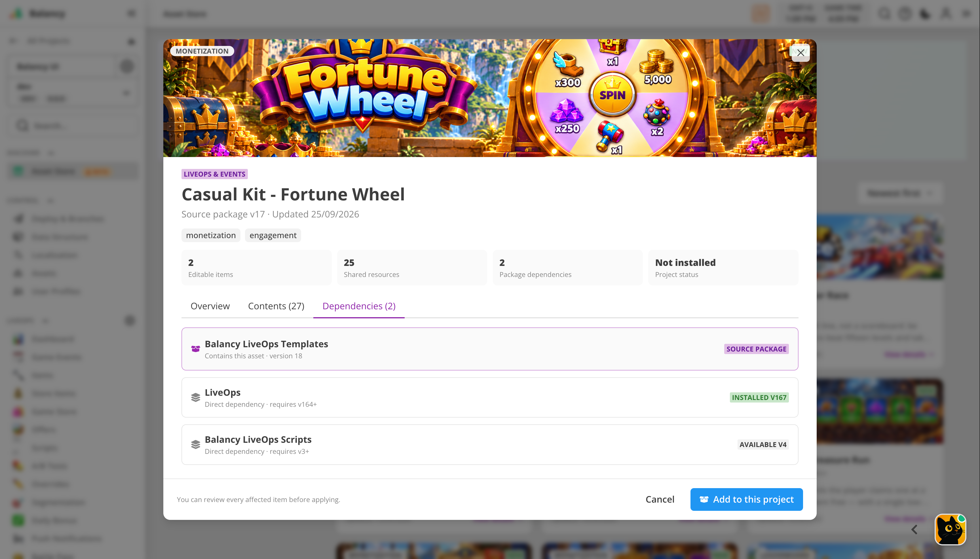
Task: Click the monetization tag chip
Action: click(211, 235)
